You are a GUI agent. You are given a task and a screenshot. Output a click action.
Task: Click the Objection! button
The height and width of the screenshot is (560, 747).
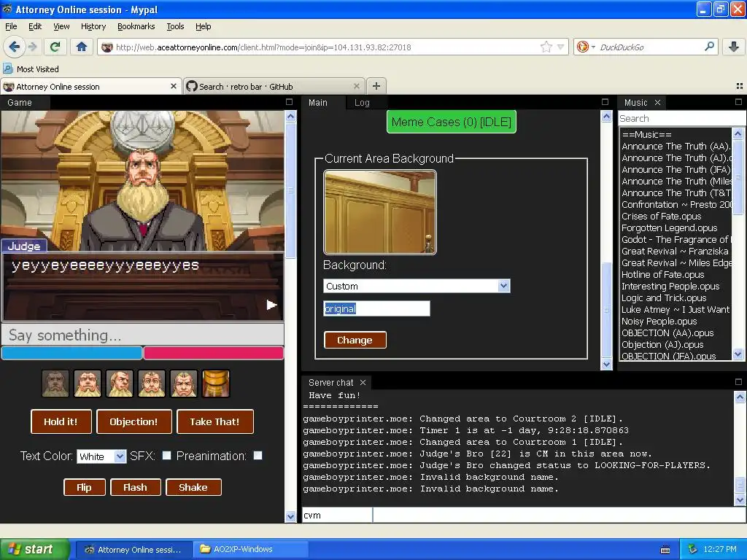click(134, 421)
